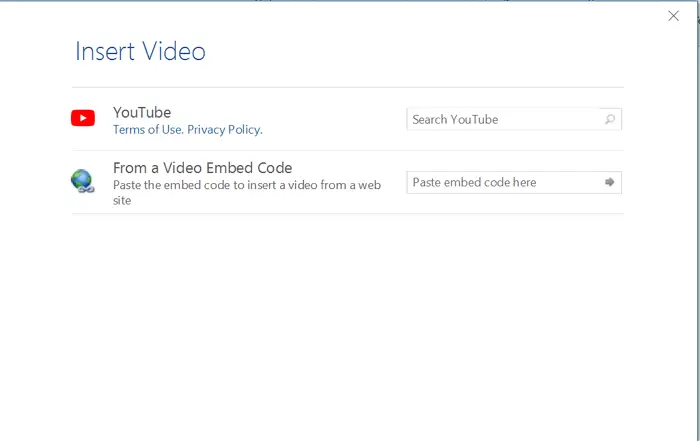Click the magnifier search icon in YouTube box
The width and height of the screenshot is (700, 441).
coord(610,119)
